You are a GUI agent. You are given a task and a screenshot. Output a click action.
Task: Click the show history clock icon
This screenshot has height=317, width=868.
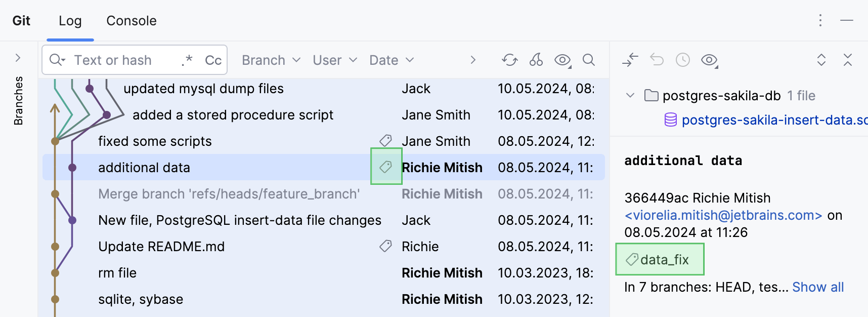click(x=683, y=60)
